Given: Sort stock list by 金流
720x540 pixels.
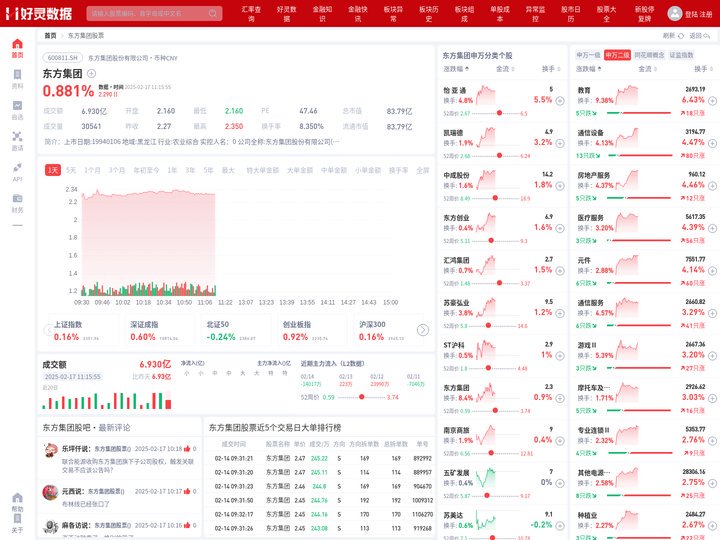Looking at the screenshot, I should [505, 69].
